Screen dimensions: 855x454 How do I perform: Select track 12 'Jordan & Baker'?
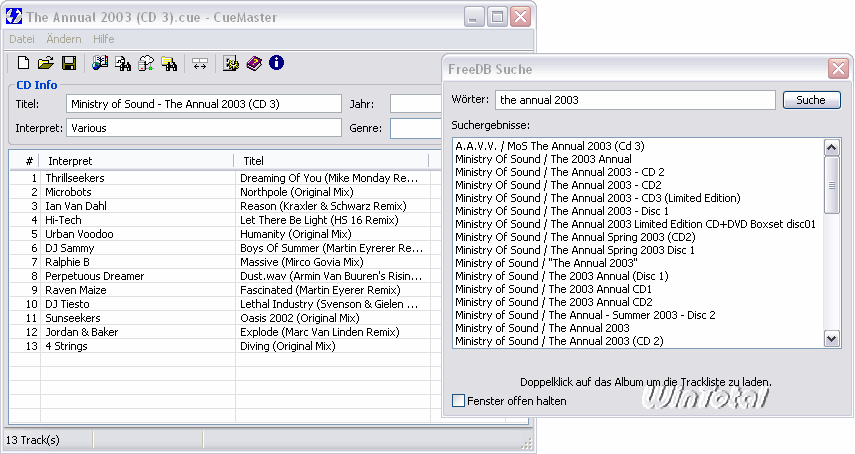coord(81,332)
